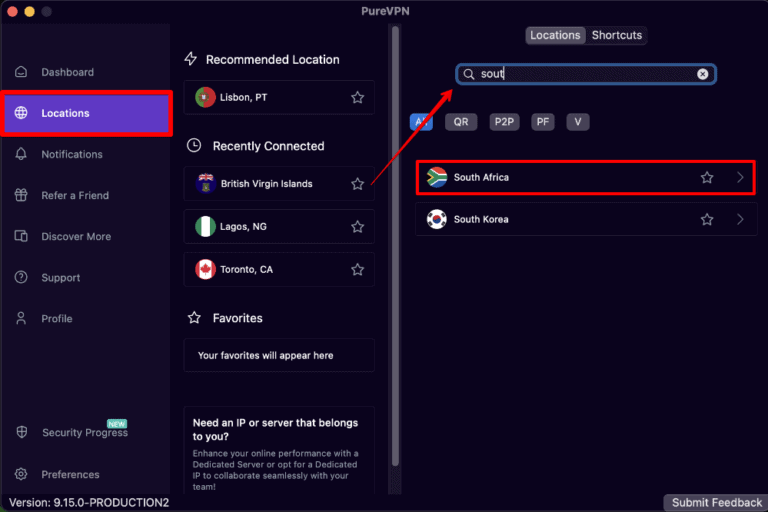
Task: Click the South Africa flag icon
Action: point(436,177)
